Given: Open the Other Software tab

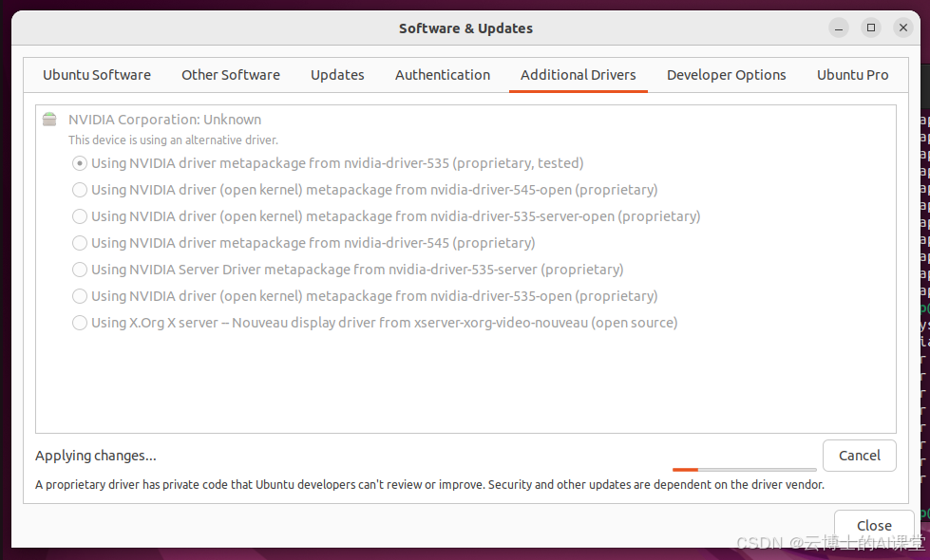Looking at the screenshot, I should pyautogui.click(x=231, y=75).
